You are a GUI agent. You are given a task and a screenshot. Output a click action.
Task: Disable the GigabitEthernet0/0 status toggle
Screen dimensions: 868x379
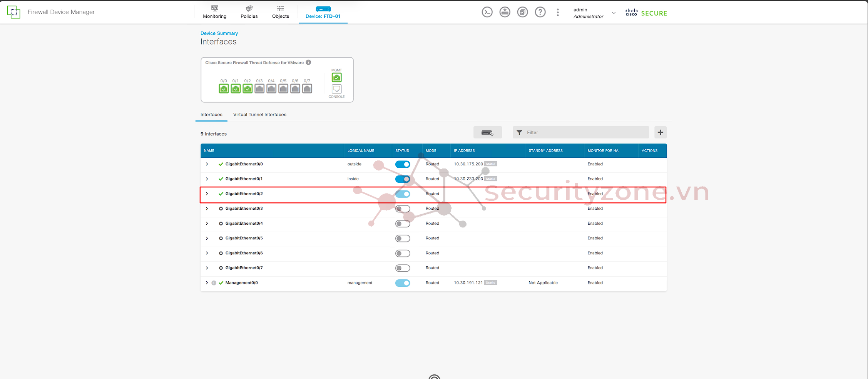tap(403, 164)
